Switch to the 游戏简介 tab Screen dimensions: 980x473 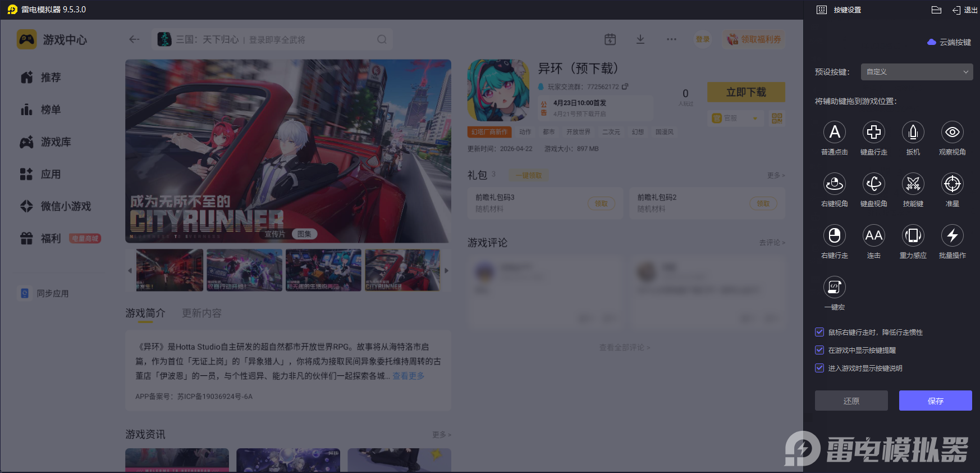pyautogui.click(x=145, y=313)
